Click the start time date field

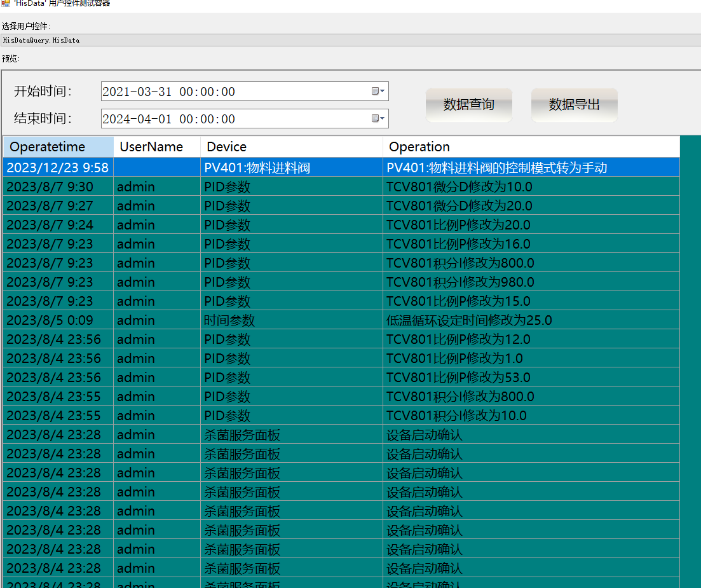point(235,92)
